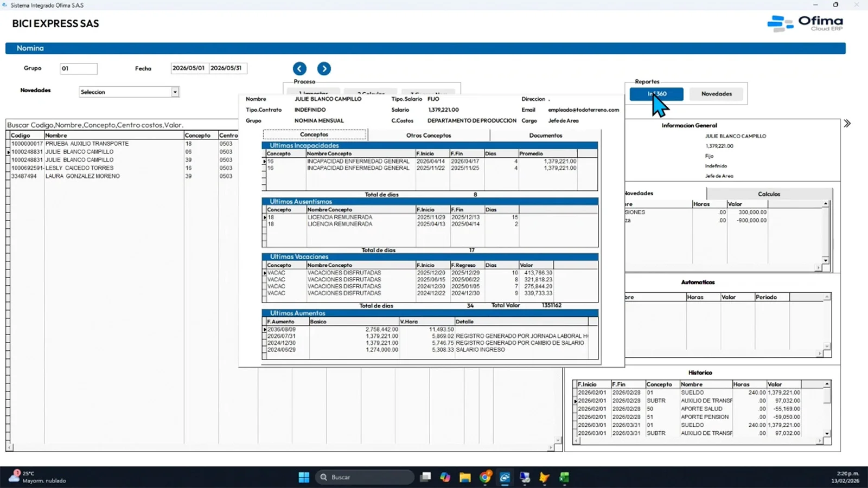Go to the previous payroll period arrow

pyautogui.click(x=299, y=69)
